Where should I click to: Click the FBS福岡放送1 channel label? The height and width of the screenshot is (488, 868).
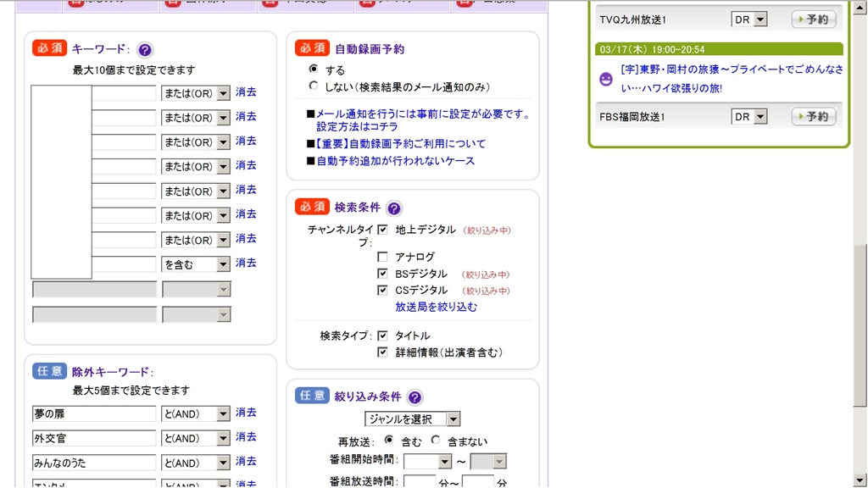pos(632,117)
